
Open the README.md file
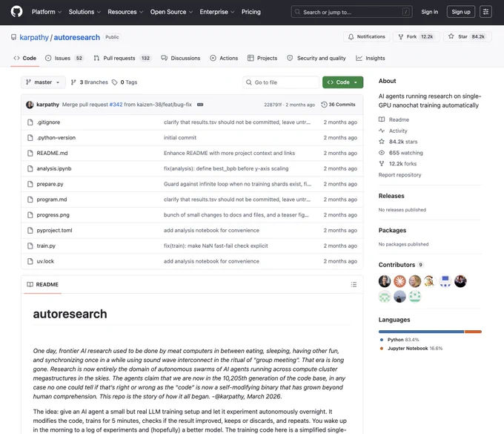pos(52,153)
